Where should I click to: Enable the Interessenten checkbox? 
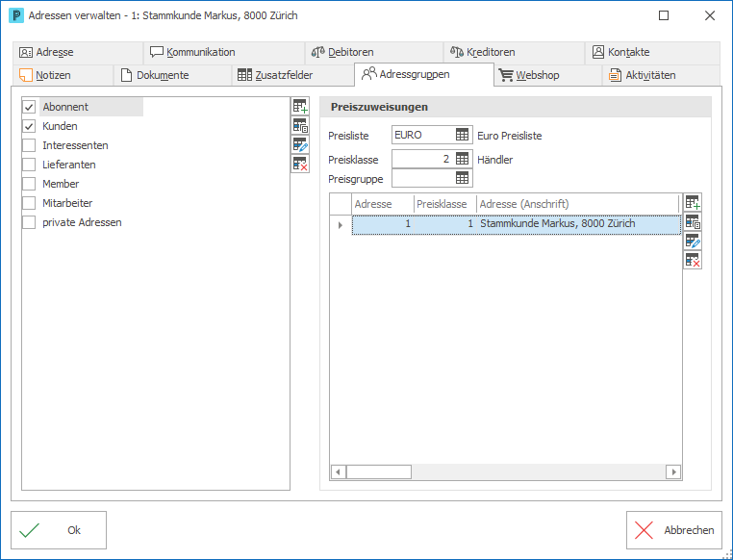(x=29, y=145)
